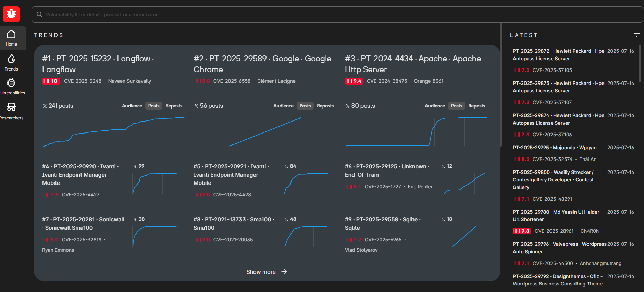The width and height of the screenshot is (644, 292).
Task: Open Researchers spy icon in sidebar
Action: coord(11,111)
